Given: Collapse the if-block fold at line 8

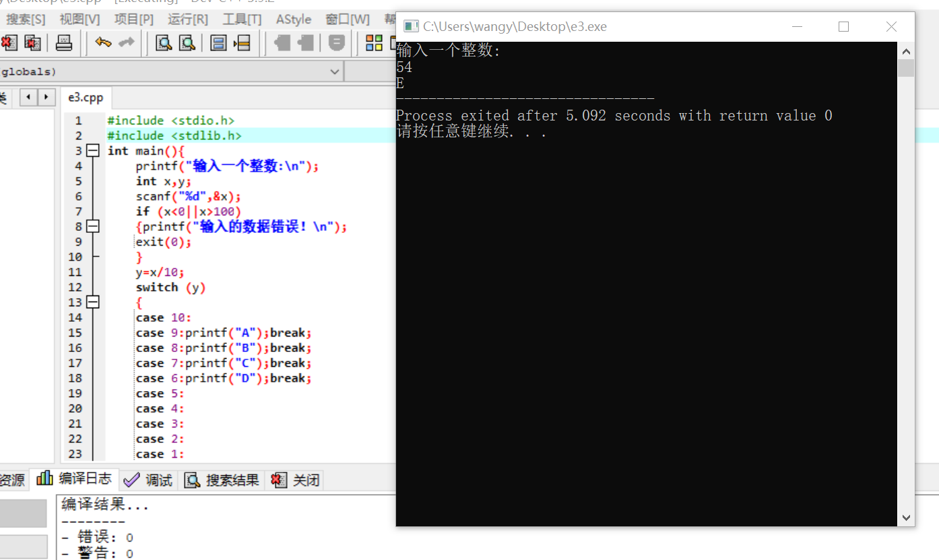Looking at the screenshot, I should pyautogui.click(x=93, y=227).
